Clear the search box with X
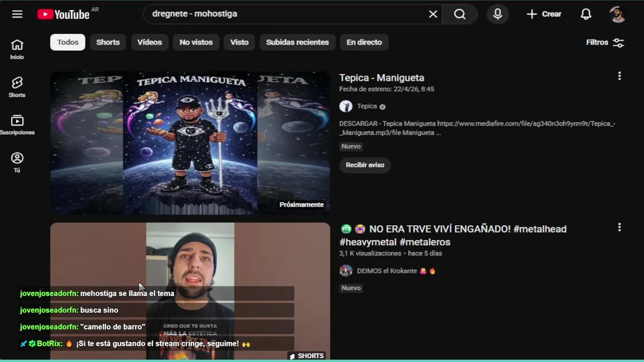This screenshot has height=362, width=644. [433, 14]
